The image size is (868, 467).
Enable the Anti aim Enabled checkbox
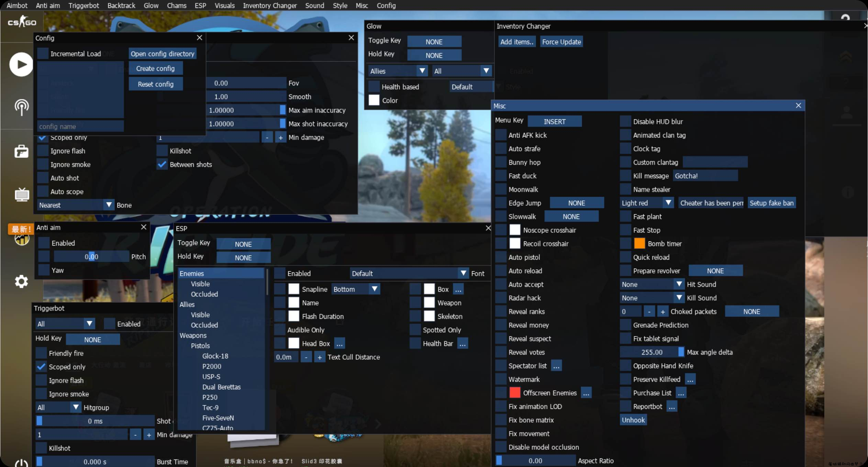pos(44,243)
